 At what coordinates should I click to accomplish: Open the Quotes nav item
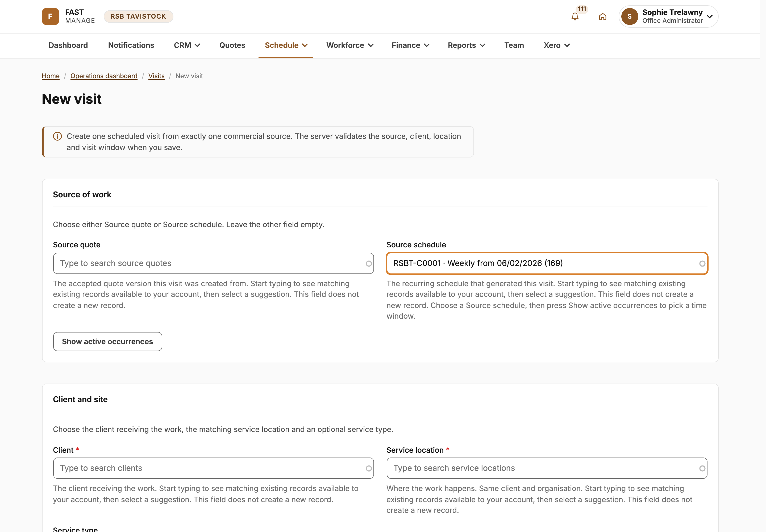pyautogui.click(x=232, y=45)
